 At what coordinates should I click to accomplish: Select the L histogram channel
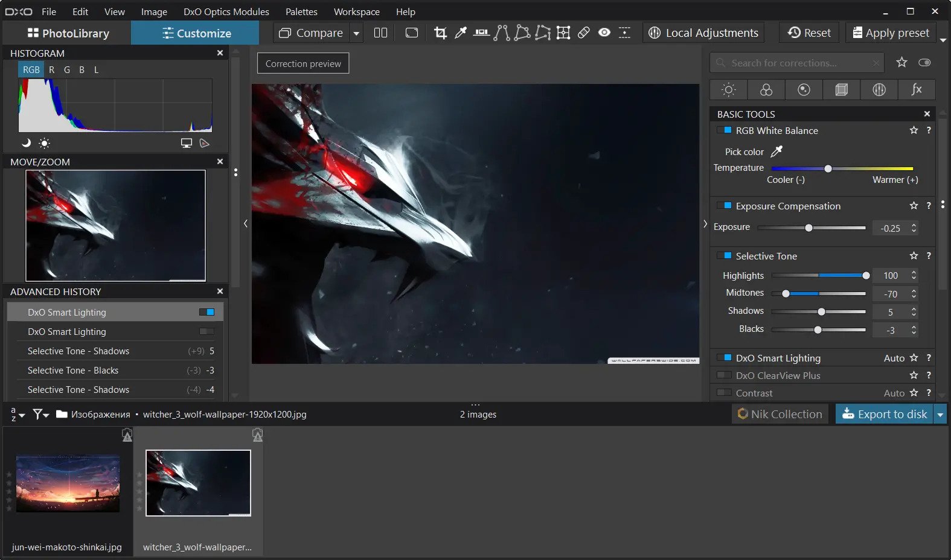click(96, 69)
